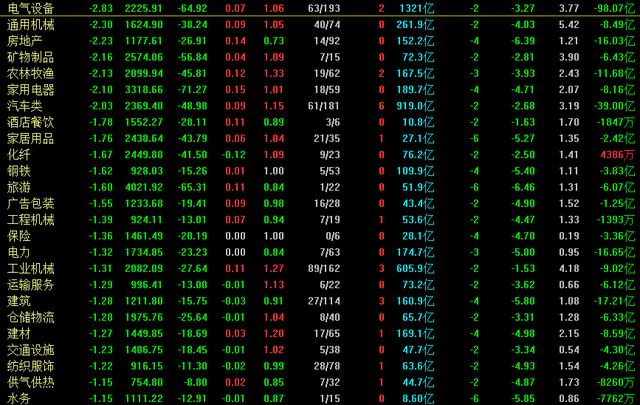Click net flow -16.65亿 for 电力
This screenshot has height=405, width=640.
pyautogui.click(x=615, y=252)
